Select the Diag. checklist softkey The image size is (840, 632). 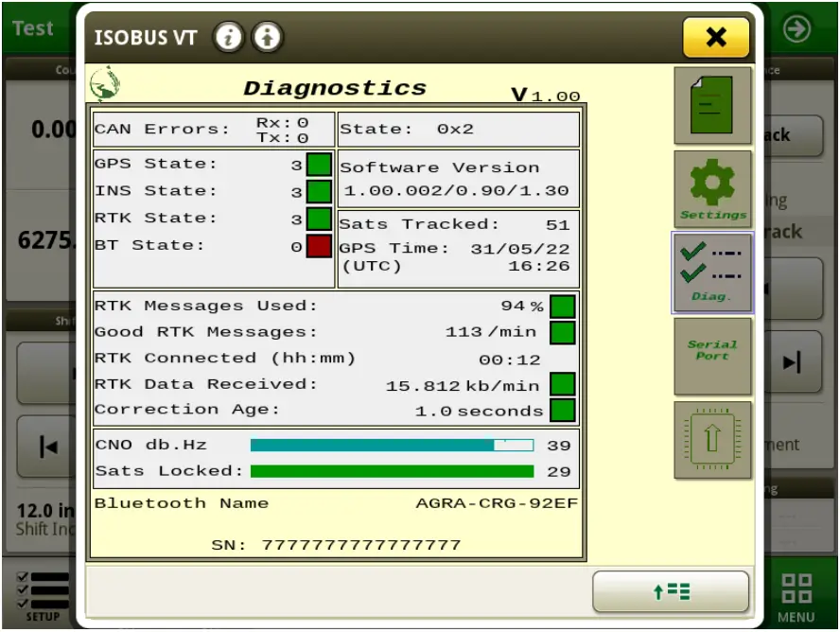click(x=712, y=273)
